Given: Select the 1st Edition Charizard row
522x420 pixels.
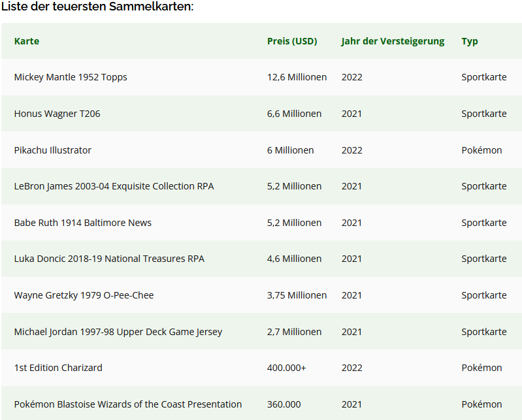Looking at the screenshot, I should click(x=58, y=368).
